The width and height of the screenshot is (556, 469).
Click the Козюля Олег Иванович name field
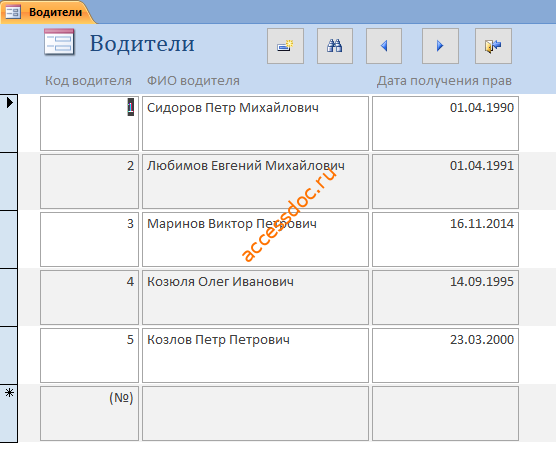coord(255,297)
